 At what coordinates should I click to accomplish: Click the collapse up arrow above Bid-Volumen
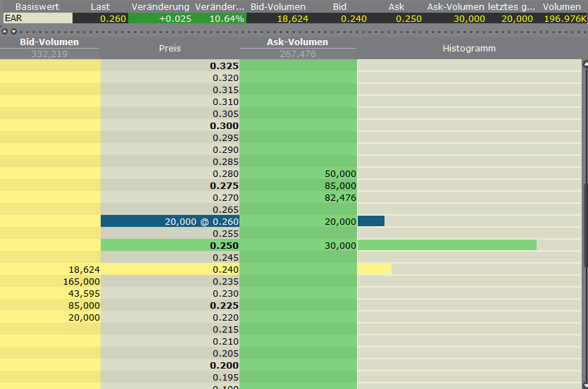(6, 32)
